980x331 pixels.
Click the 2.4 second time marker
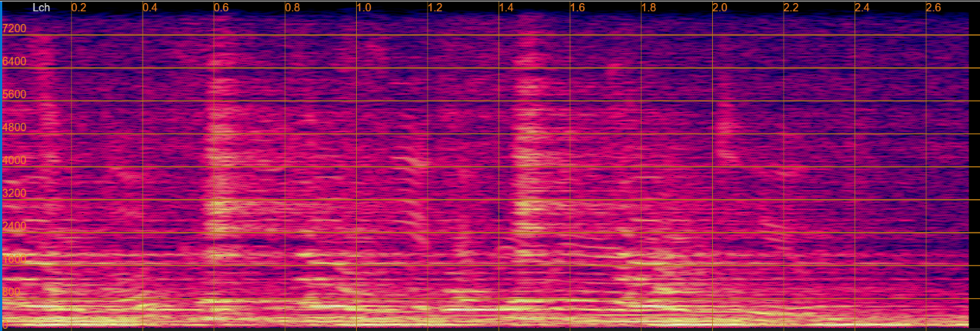click(x=862, y=7)
